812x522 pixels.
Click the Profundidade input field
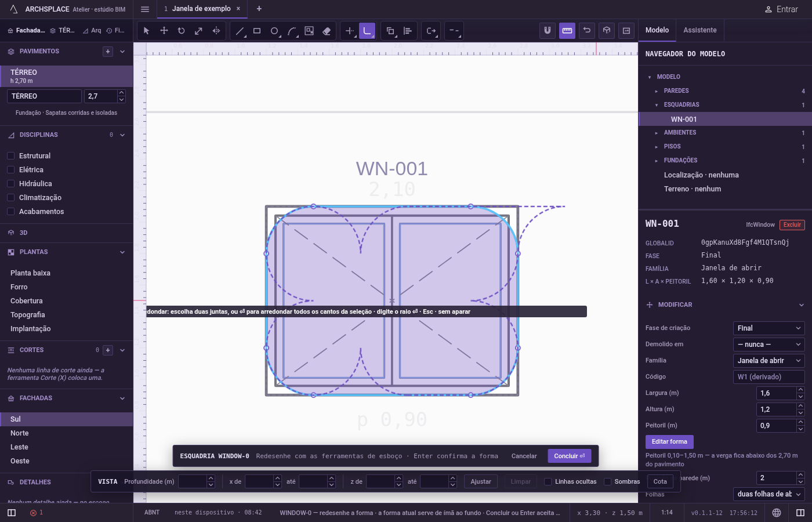pyautogui.click(x=193, y=481)
